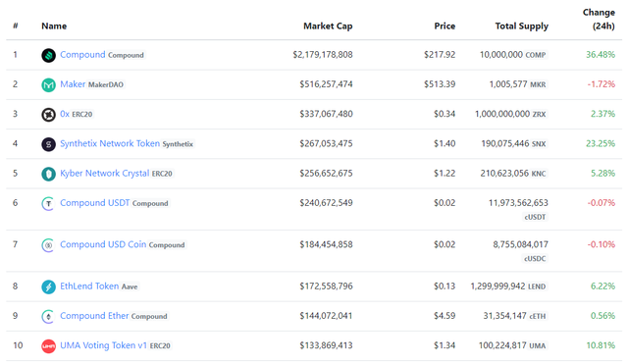The image size is (628, 364).
Task: Click the Compound COMP token logo icon
Action: pos(48,55)
